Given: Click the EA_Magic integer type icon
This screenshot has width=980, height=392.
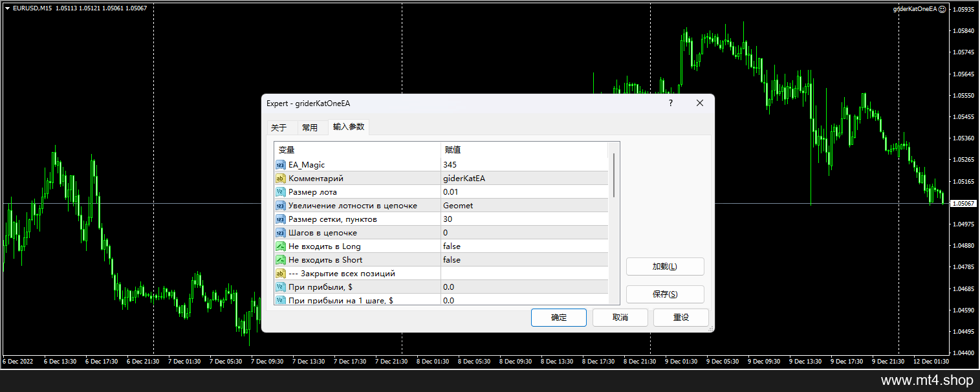Looking at the screenshot, I should click(x=280, y=165).
